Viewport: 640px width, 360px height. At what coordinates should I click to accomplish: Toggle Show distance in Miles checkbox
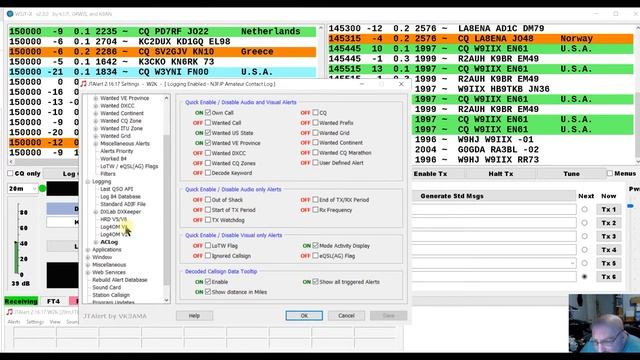(x=208, y=292)
